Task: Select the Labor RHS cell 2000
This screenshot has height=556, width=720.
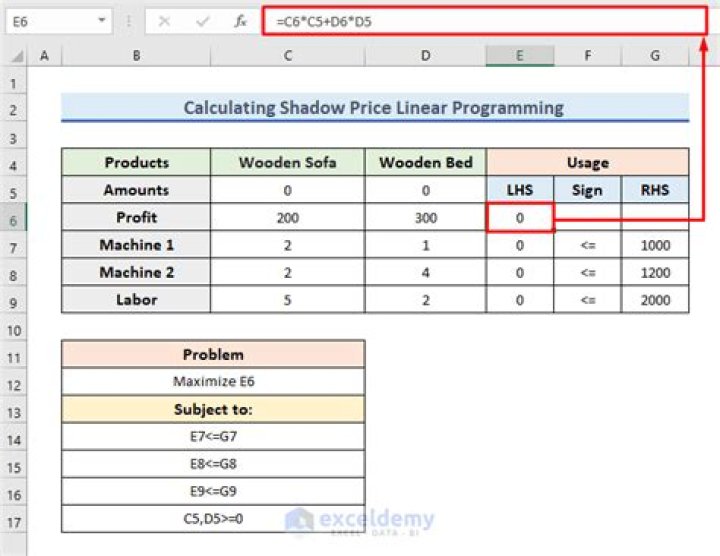Action: (655, 299)
